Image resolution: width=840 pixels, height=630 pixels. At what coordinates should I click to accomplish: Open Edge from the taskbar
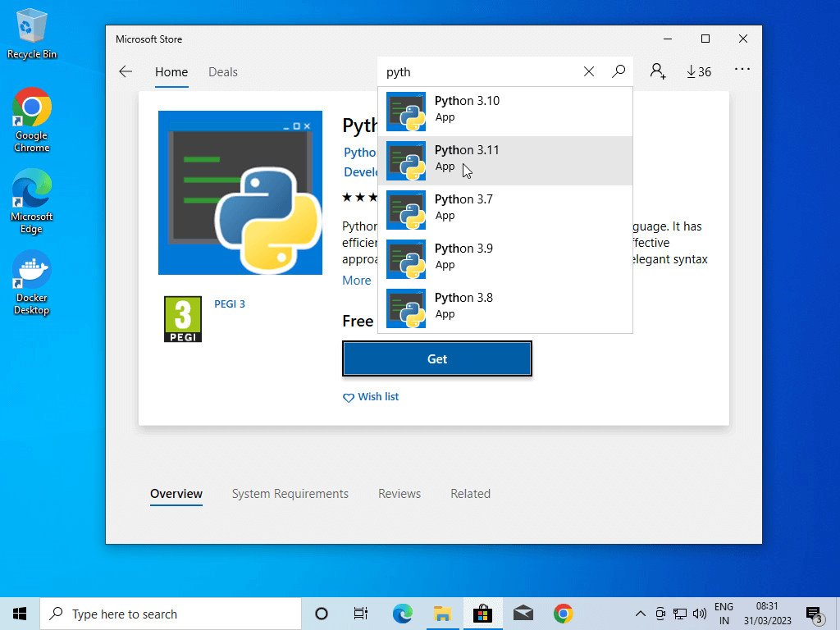[x=402, y=614]
